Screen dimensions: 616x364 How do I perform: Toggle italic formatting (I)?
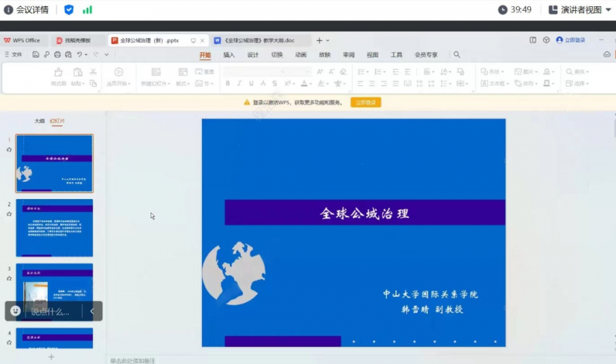coord(239,83)
